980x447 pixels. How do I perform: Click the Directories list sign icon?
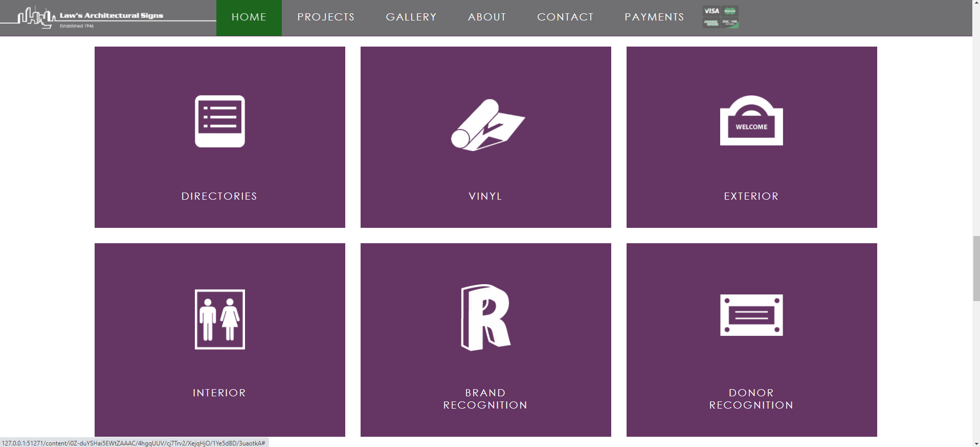(220, 121)
